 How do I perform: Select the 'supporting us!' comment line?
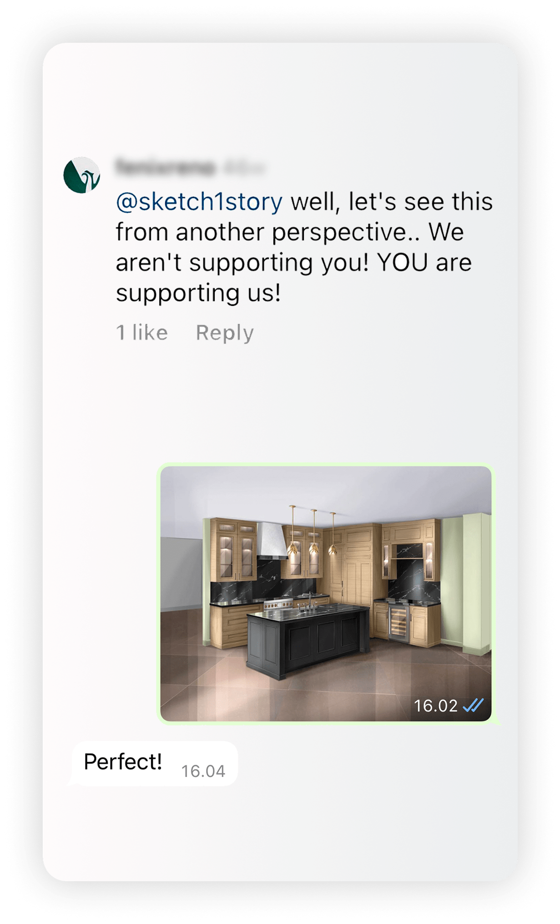click(198, 293)
